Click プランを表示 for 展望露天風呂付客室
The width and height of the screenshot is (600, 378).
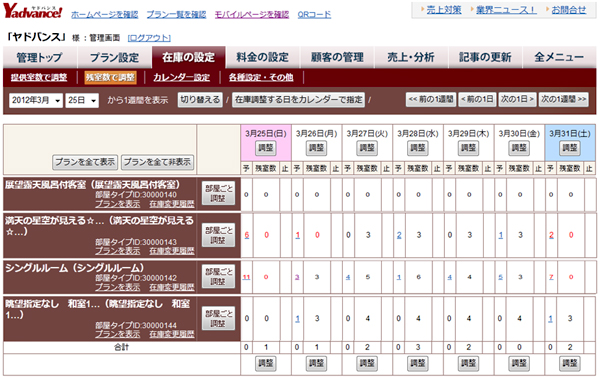(117, 204)
